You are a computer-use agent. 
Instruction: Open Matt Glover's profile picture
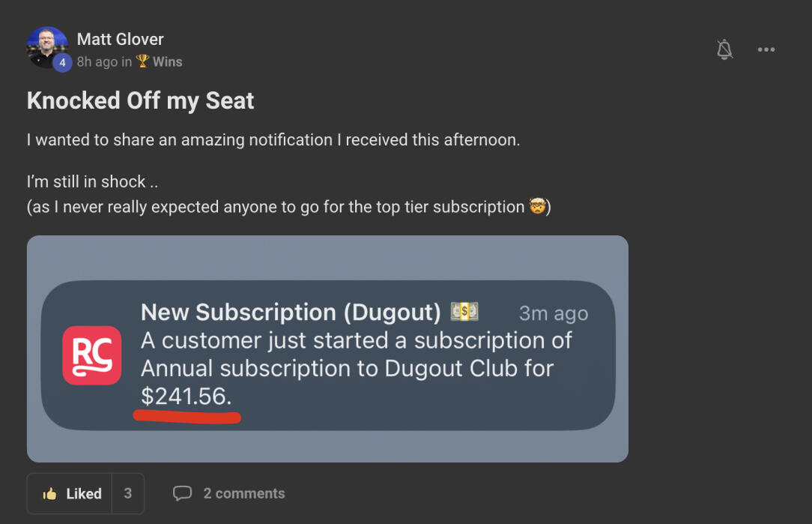[46, 46]
